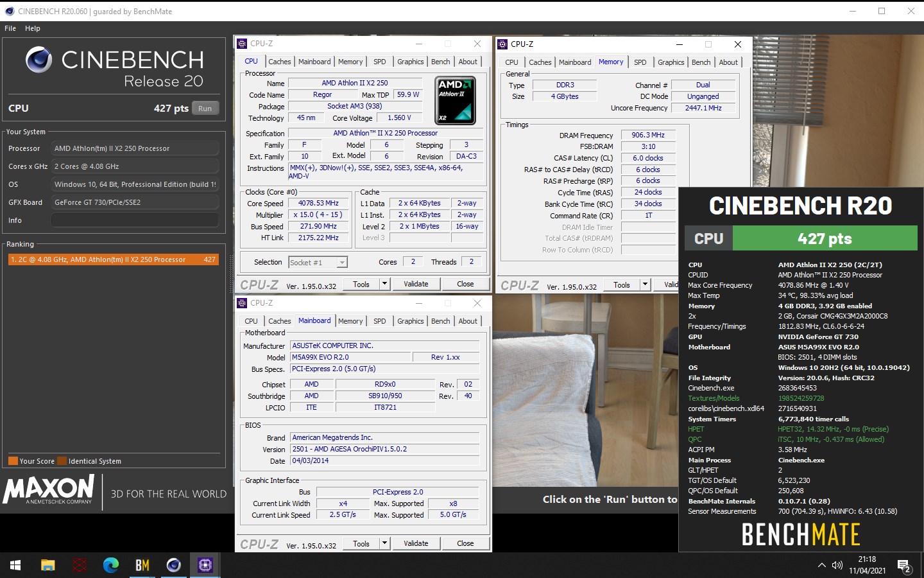This screenshot has height=578, width=924.
Task: Click the red taskbar icon next to File Explorer
Action: coord(80,565)
